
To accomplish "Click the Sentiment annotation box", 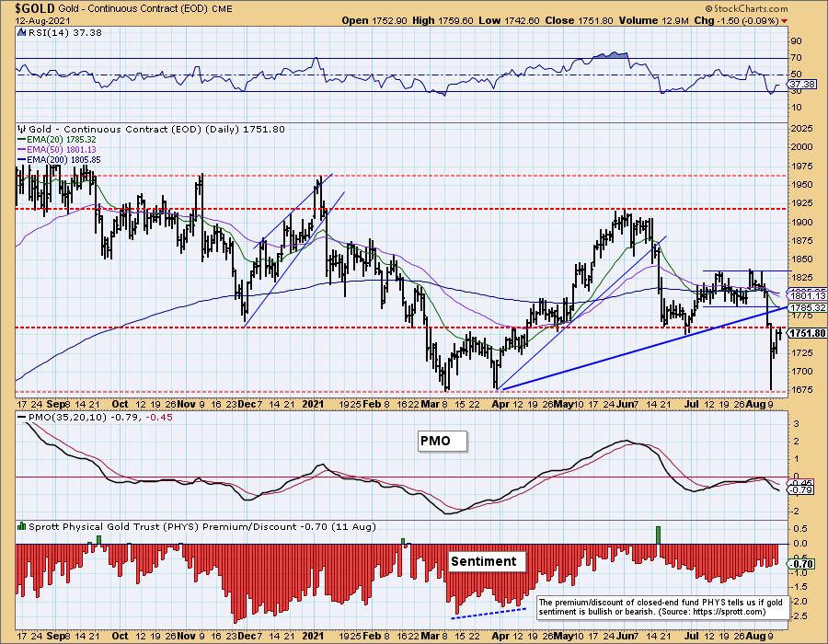I will pos(487,561).
